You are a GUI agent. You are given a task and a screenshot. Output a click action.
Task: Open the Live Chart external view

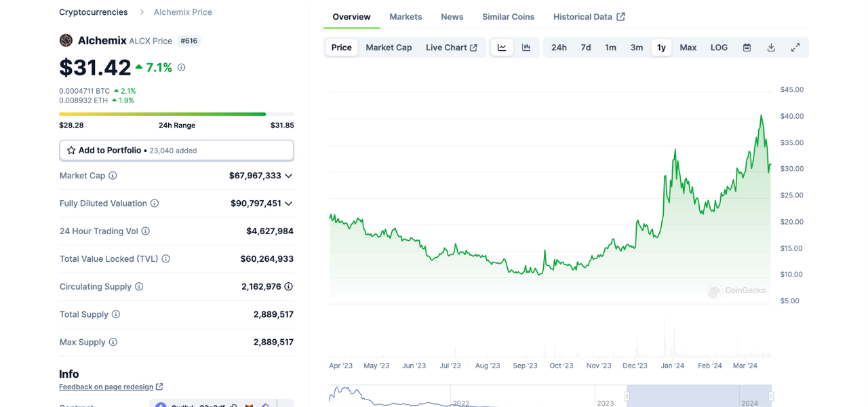tap(451, 47)
